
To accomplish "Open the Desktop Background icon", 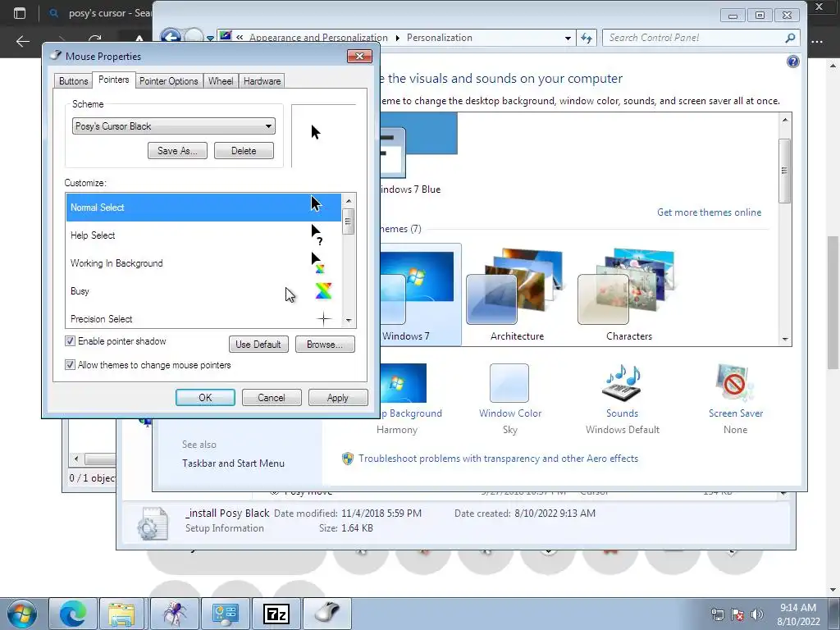I will 404,382.
